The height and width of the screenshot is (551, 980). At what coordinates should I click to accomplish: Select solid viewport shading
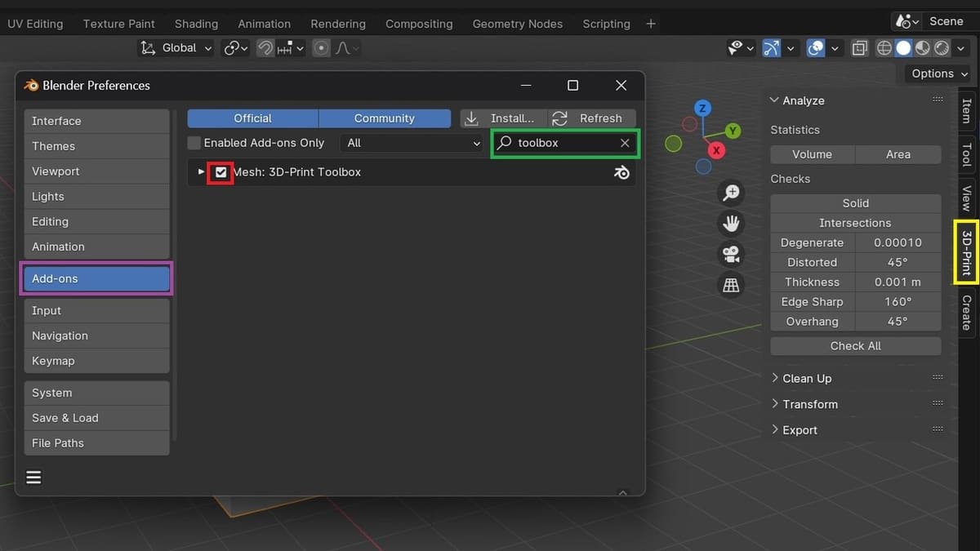click(903, 48)
